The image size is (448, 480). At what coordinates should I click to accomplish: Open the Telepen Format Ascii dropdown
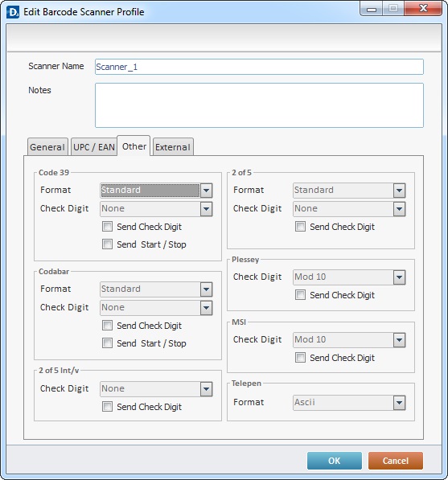(x=349, y=403)
